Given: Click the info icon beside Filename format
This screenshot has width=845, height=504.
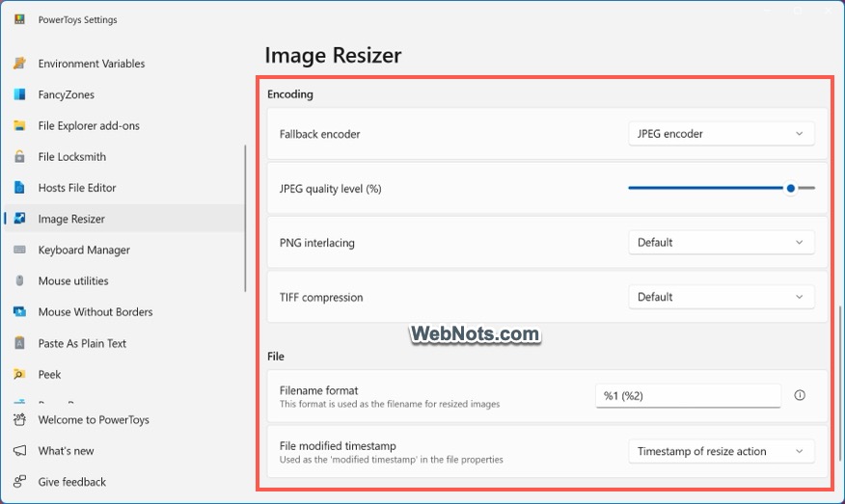Looking at the screenshot, I should coord(800,395).
